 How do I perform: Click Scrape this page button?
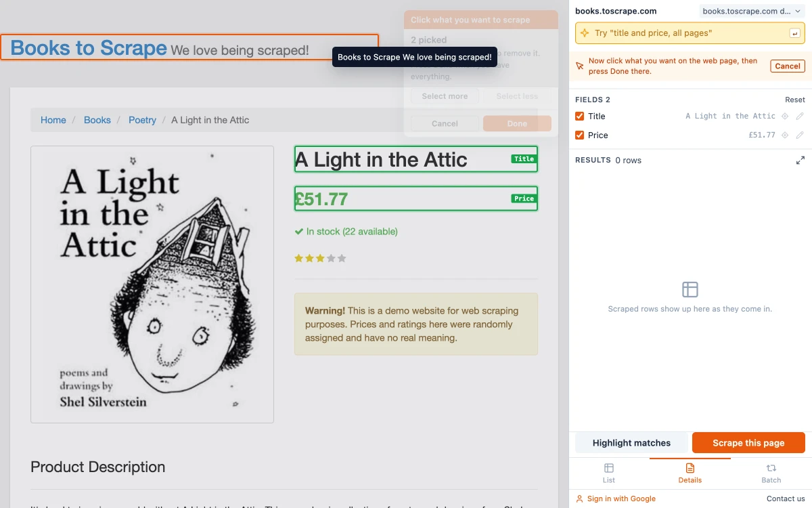[748, 443]
